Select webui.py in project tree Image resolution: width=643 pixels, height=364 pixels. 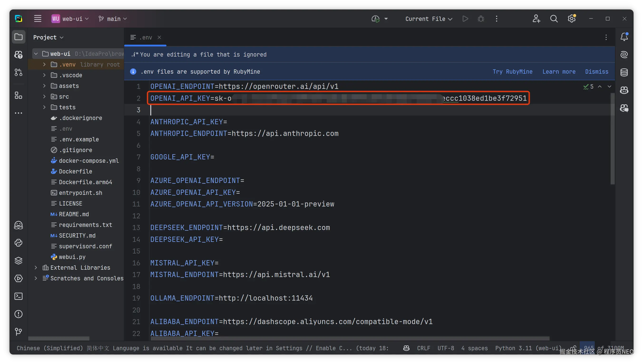pos(72,257)
